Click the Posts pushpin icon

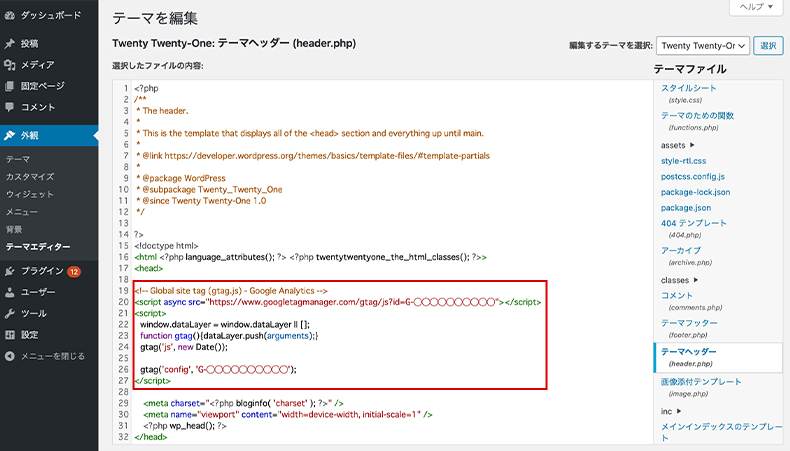coord(10,44)
